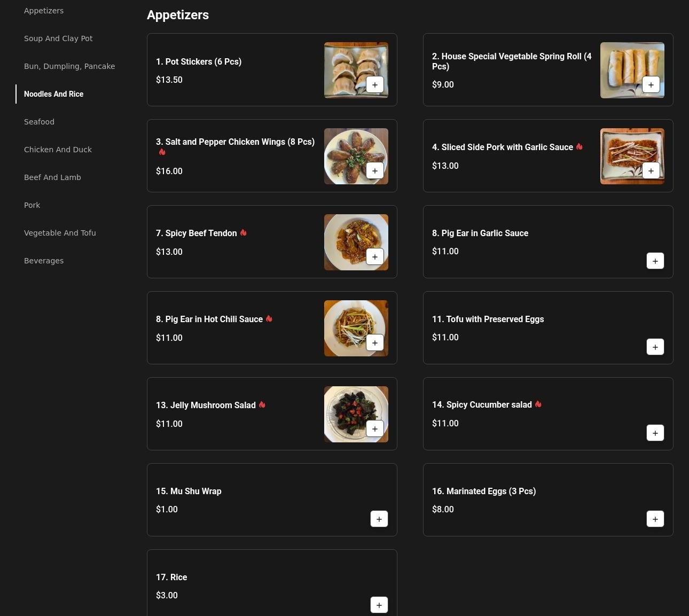The width and height of the screenshot is (689, 616).
Task: Open the Seafood menu section
Action: point(39,122)
